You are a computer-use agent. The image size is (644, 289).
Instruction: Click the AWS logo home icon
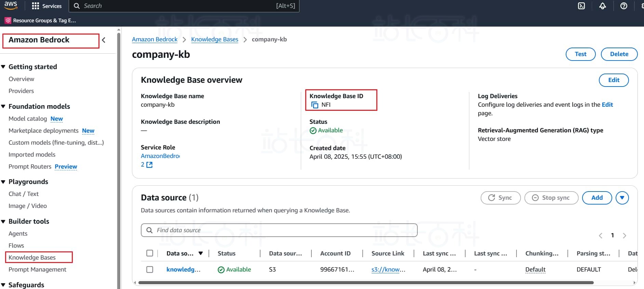pyautogui.click(x=11, y=5)
